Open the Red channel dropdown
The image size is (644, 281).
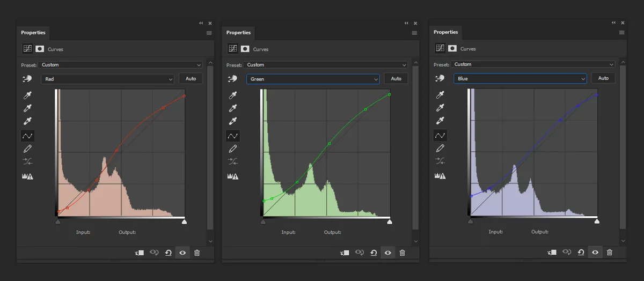pos(108,79)
